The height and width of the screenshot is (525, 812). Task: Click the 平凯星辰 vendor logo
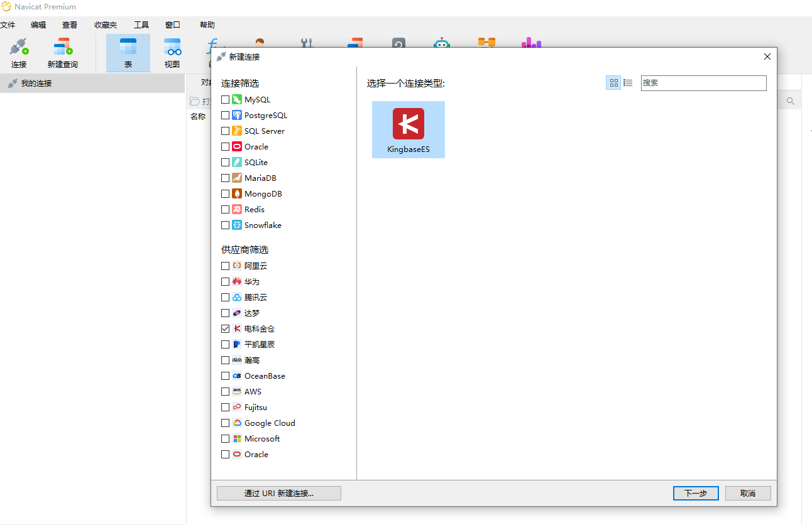tap(237, 344)
